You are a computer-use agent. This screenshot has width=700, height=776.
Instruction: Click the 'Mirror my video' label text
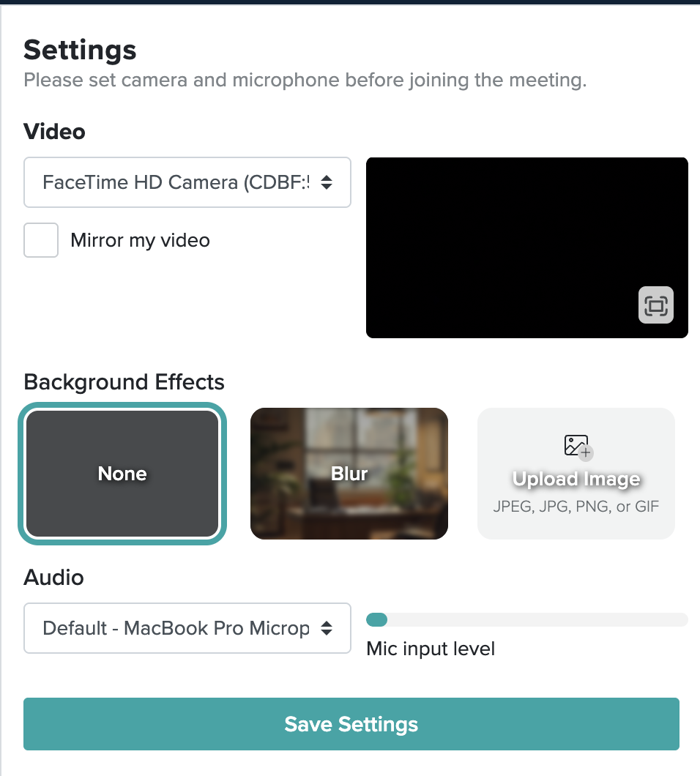(140, 241)
